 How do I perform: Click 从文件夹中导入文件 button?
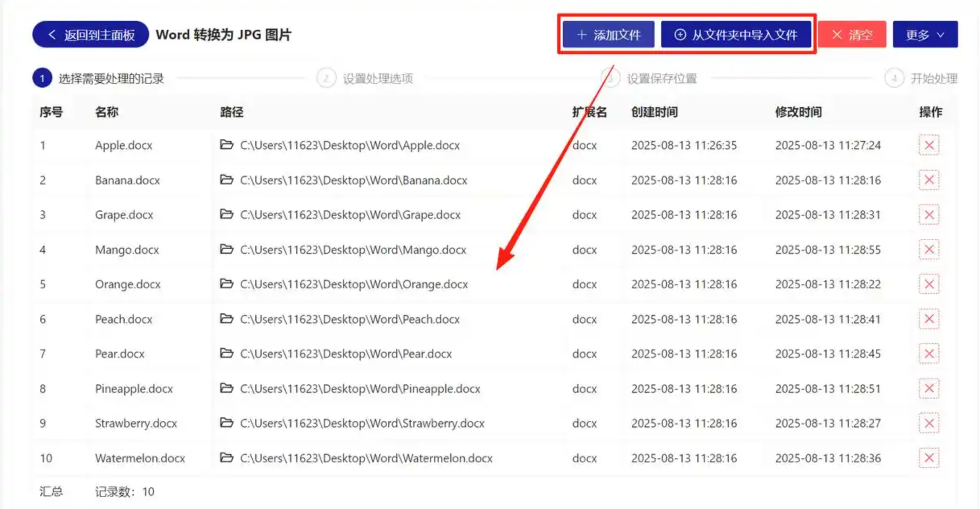(736, 35)
